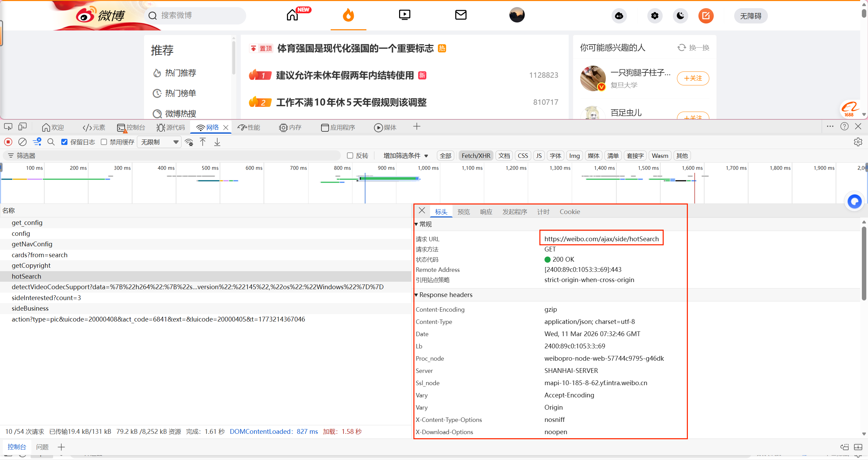Check the 反转 filter checkbox
Screen dimensions: 868x460
(x=350, y=155)
